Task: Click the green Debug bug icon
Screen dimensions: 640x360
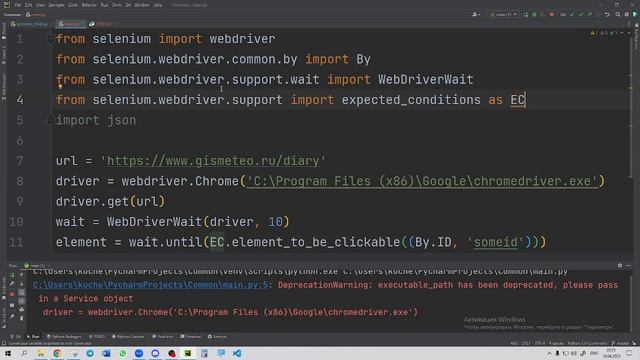Action: click(534, 15)
